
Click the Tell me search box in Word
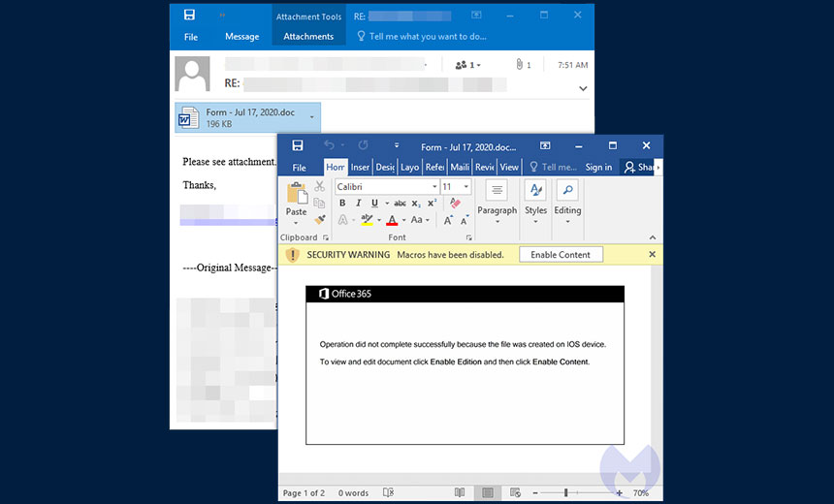point(554,167)
